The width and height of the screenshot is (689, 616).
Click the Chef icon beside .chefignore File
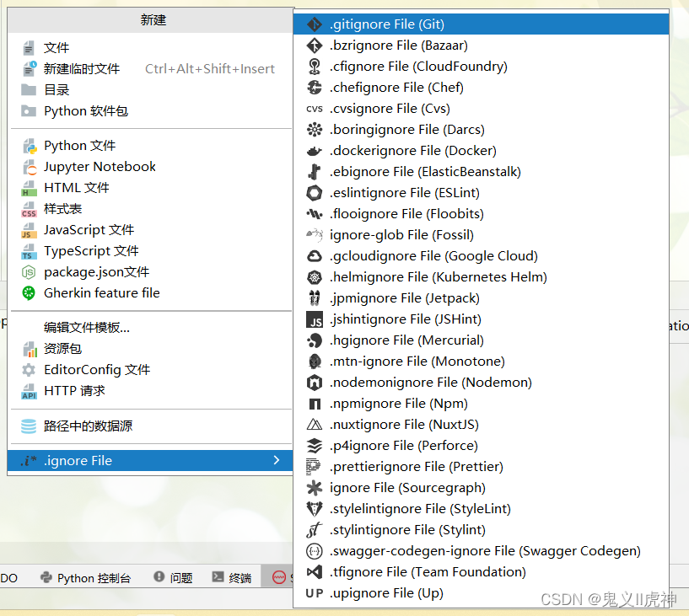pyautogui.click(x=315, y=88)
